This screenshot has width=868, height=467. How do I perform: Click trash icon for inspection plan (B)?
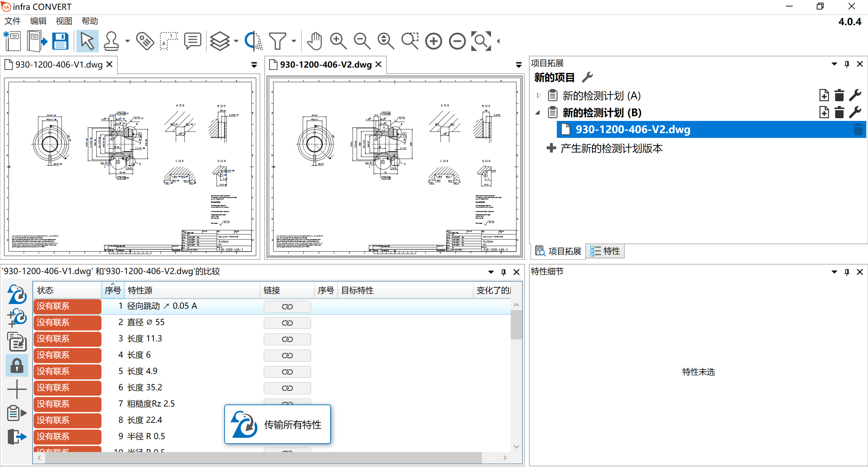(x=839, y=112)
